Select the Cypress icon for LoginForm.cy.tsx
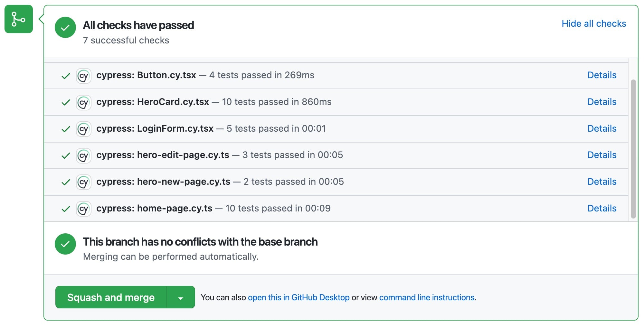The height and width of the screenshot is (327, 644). [83, 128]
